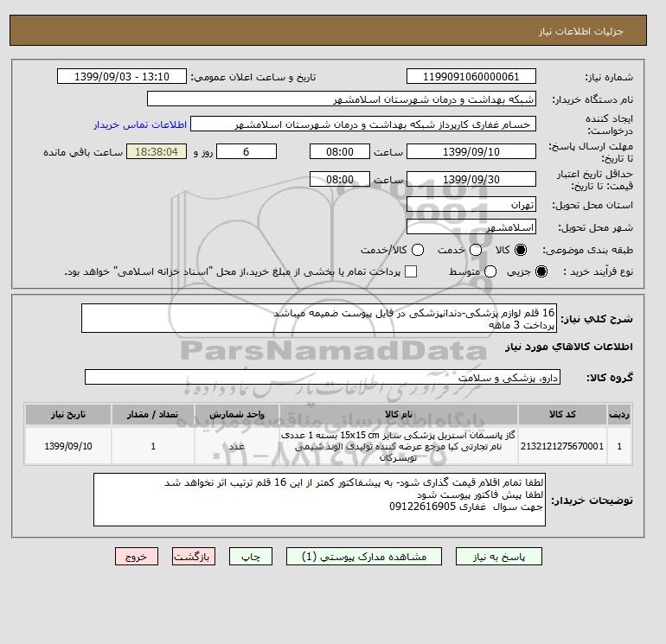This screenshot has width=666, height=644.
Task: Select the خدمت radio button
Action: tap(476, 250)
